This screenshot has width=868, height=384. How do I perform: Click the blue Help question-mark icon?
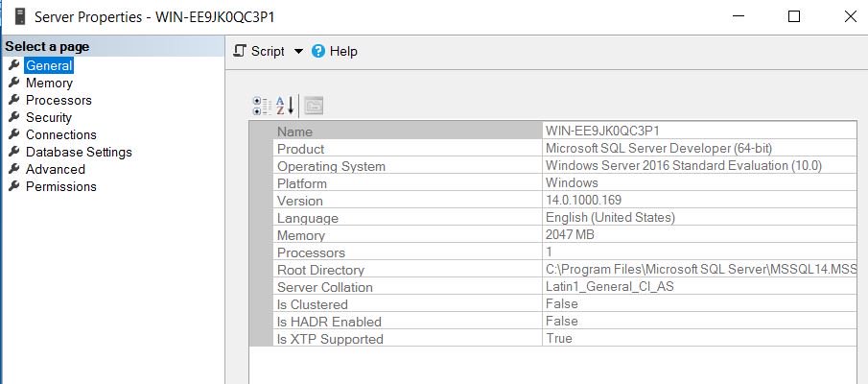point(317,51)
